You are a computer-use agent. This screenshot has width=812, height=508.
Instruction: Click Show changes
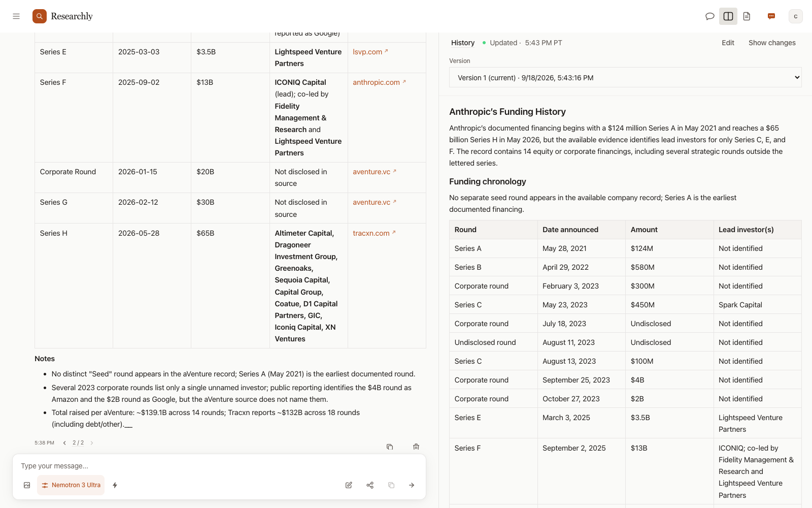click(772, 43)
